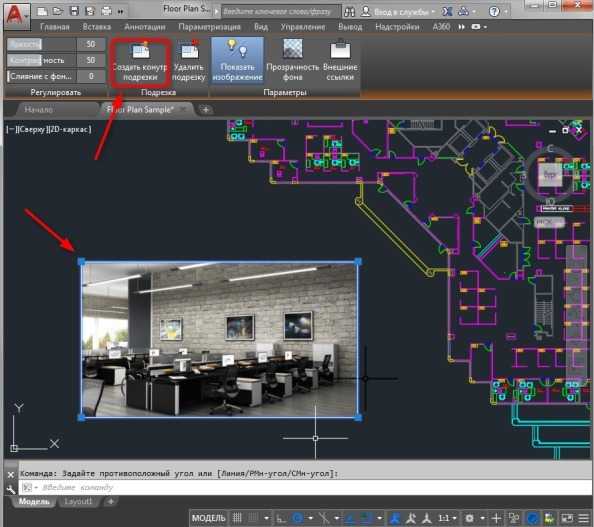Click the Contrast slider bar
594x527 pixels.
point(41,60)
